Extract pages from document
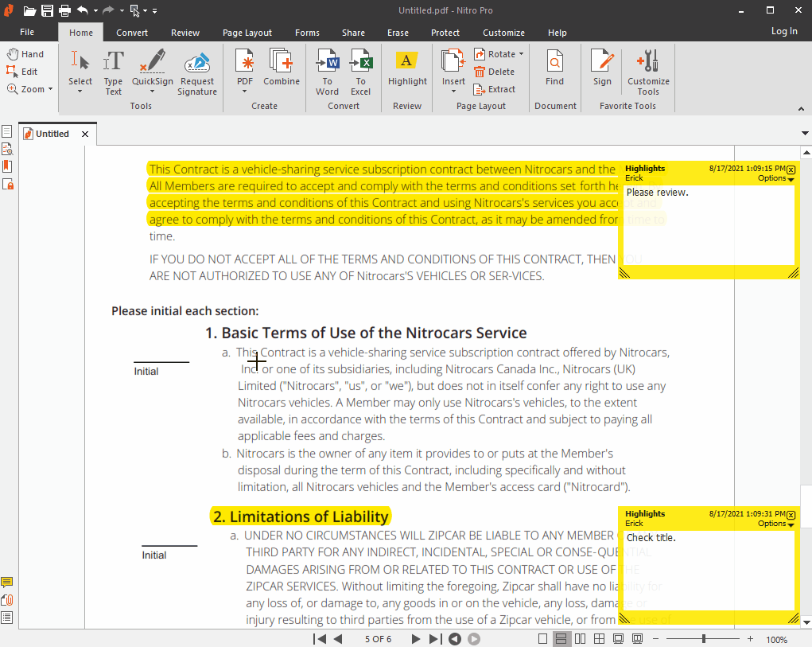Screen dimensions: 812x647 [495, 89]
